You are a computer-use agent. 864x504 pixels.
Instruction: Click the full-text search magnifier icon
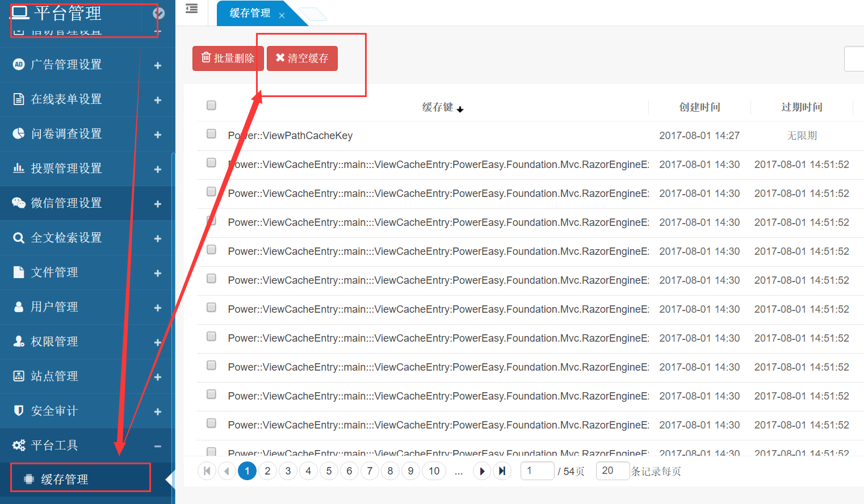point(19,238)
